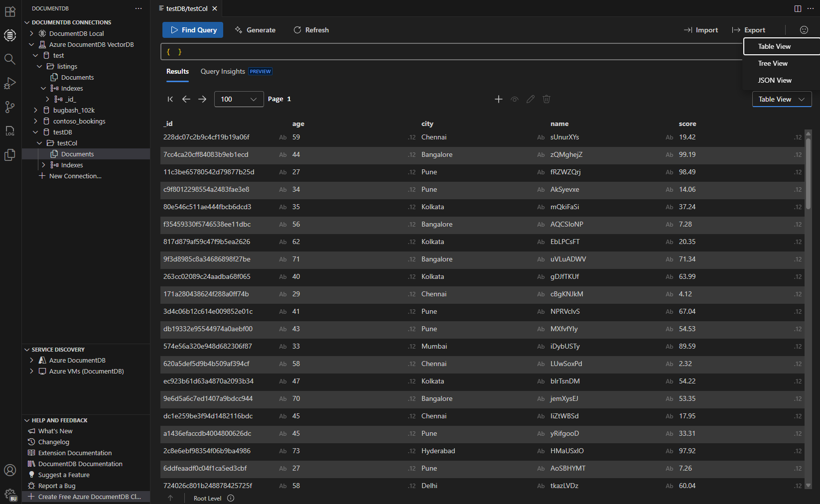
Task: Click the Refresh button above results
Action: [311, 30]
